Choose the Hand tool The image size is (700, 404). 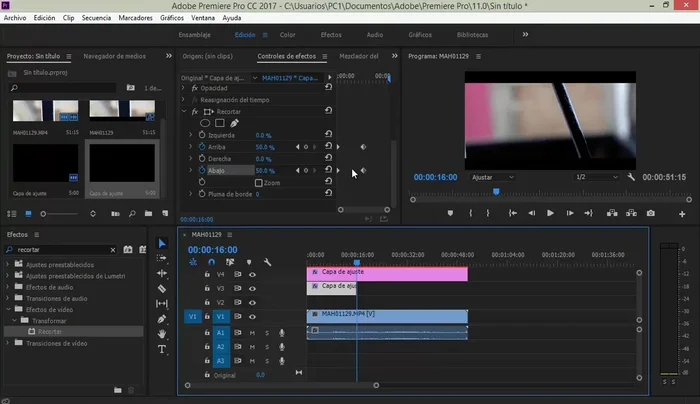[162, 334]
